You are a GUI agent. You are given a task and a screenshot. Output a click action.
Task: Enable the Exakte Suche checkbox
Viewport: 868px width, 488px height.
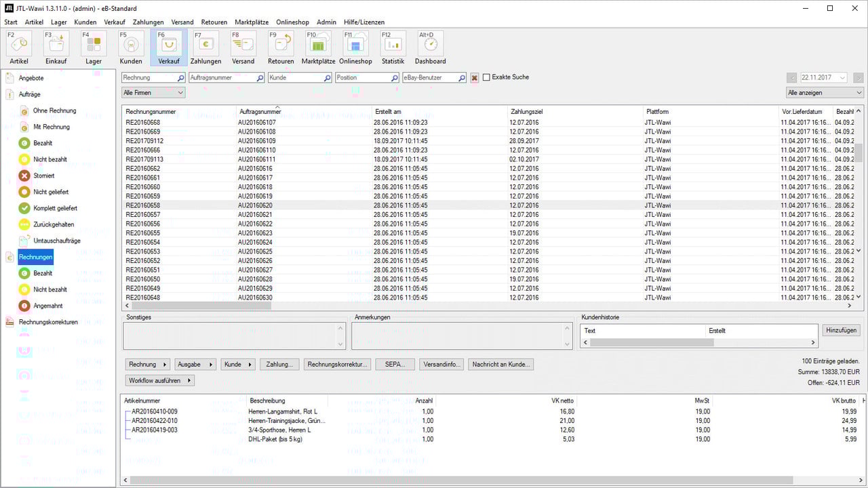(486, 77)
